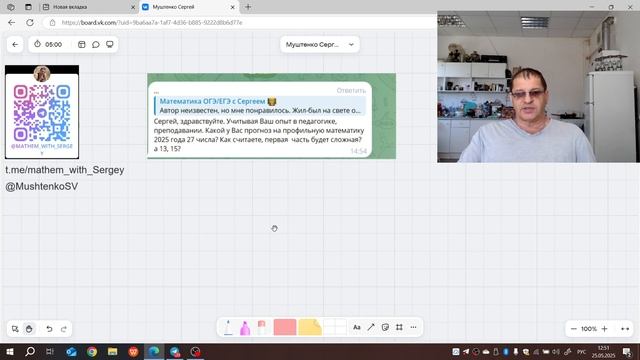Image resolution: width=640 pixels, height=360 pixels.
Task: Reload the current page
Action: (x=30, y=22)
